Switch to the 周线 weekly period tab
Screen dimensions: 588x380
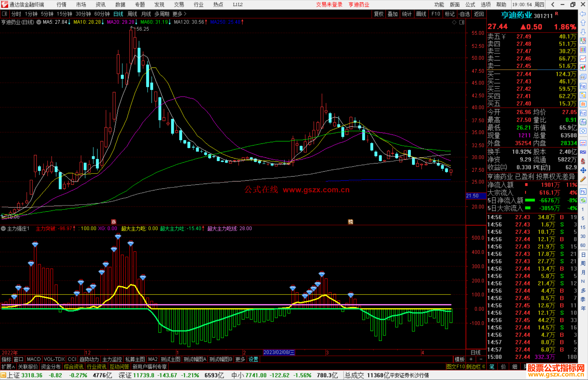tap(132, 14)
